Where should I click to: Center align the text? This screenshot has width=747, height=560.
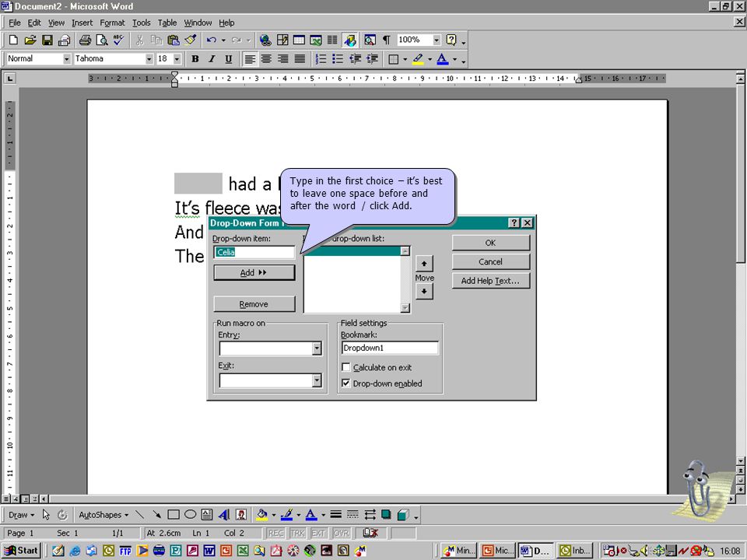[x=266, y=59]
